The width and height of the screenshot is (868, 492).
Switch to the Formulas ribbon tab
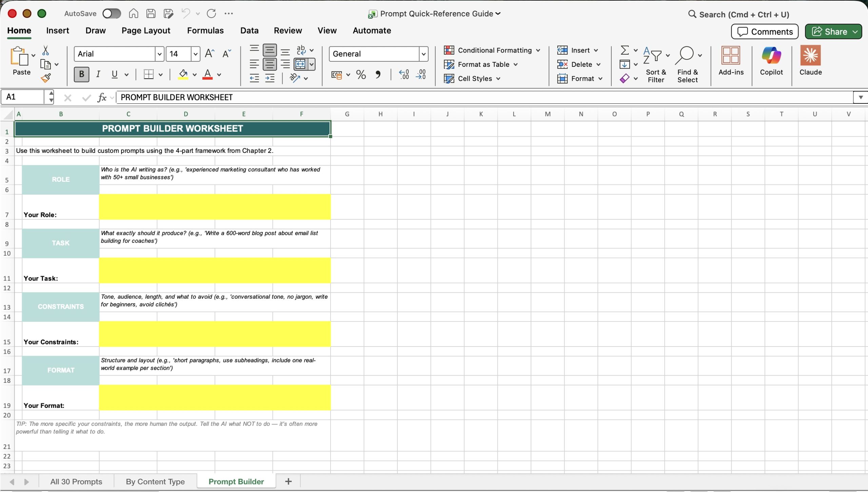205,31
